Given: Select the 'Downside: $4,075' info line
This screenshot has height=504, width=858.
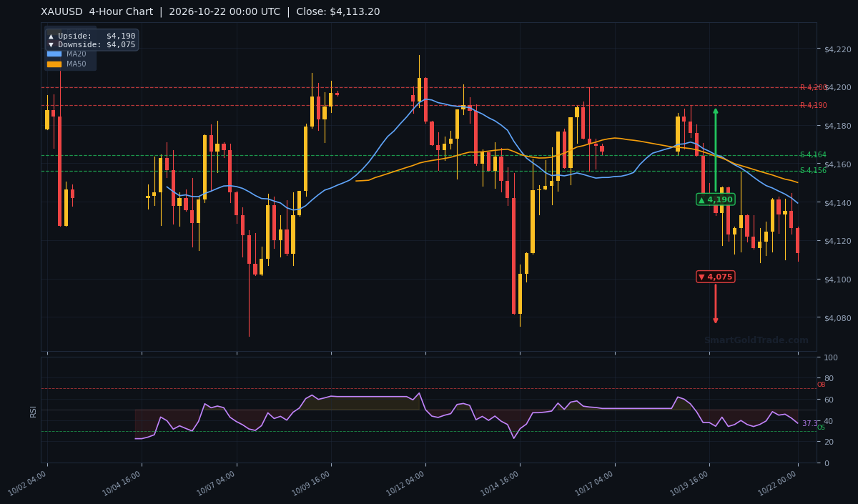Looking at the screenshot, I should [92, 44].
